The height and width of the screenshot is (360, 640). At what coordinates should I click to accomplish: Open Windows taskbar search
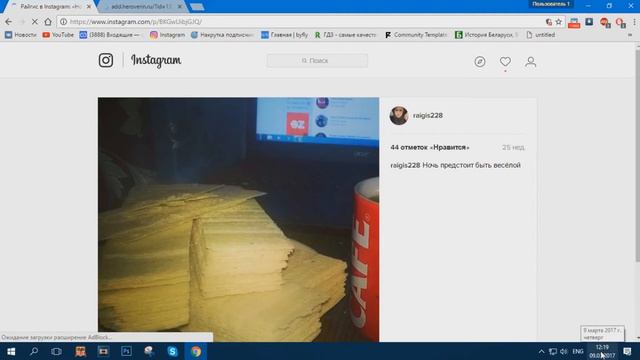(34, 351)
